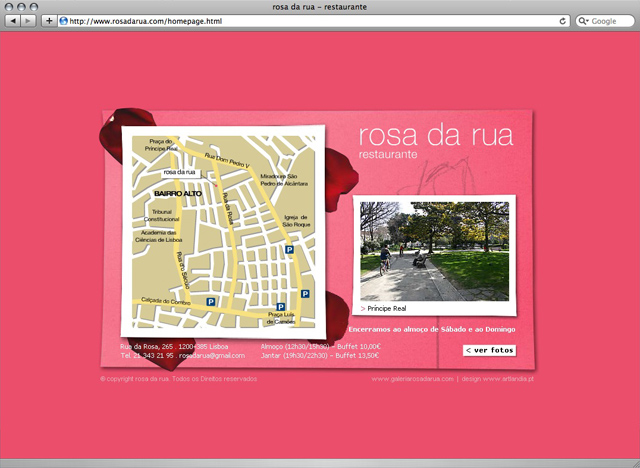
Task: Click the telephone number "Tel. 21 343 21 95"
Action: pos(147,355)
